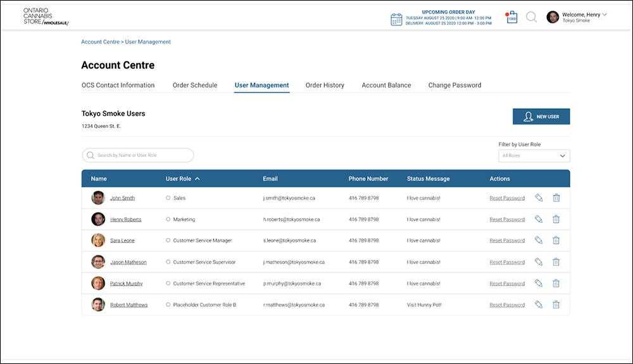633x364 pixels.
Task: Open the shopping cart icon
Action: tap(511, 17)
